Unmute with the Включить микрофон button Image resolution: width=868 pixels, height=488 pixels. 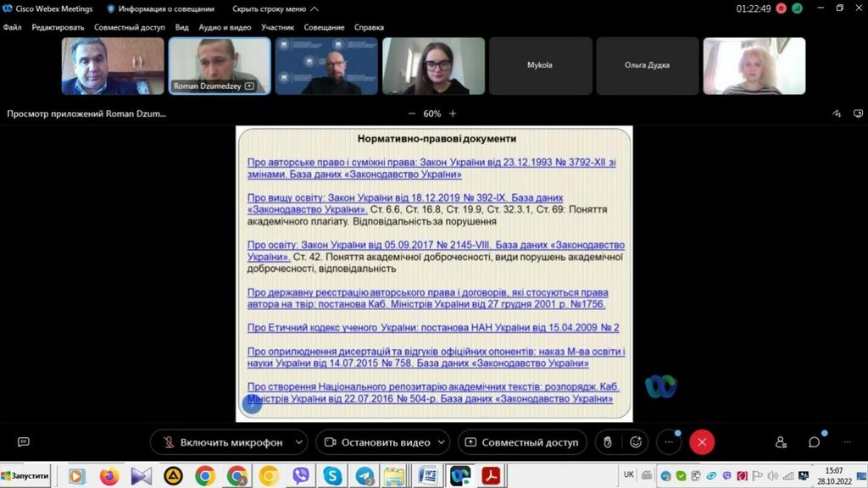point(220,442)
